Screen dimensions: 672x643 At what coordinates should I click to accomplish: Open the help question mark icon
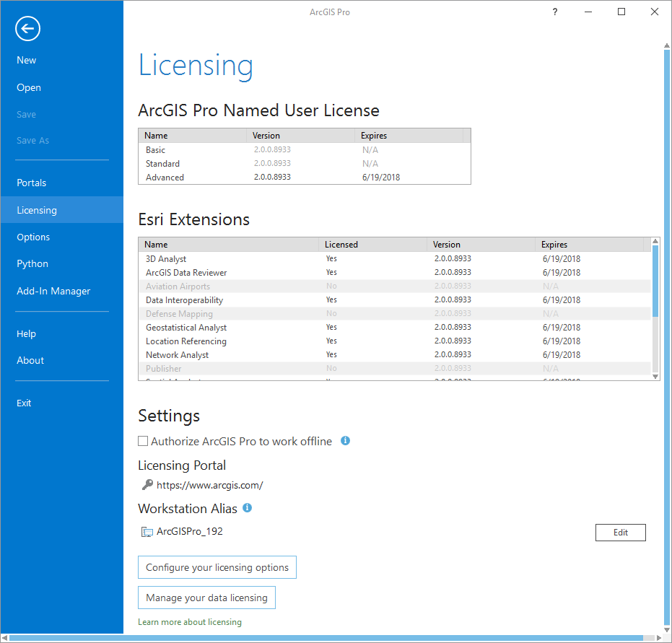point(555,12)
